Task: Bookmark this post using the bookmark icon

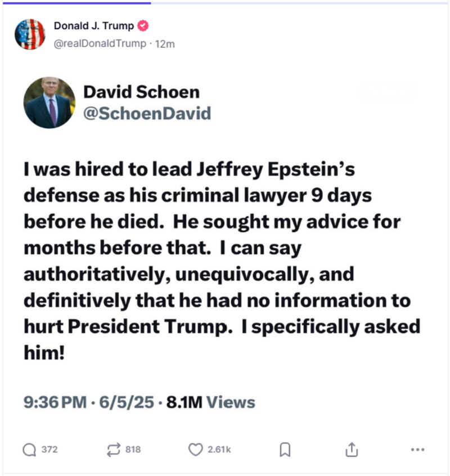Action: coord(286,448)
